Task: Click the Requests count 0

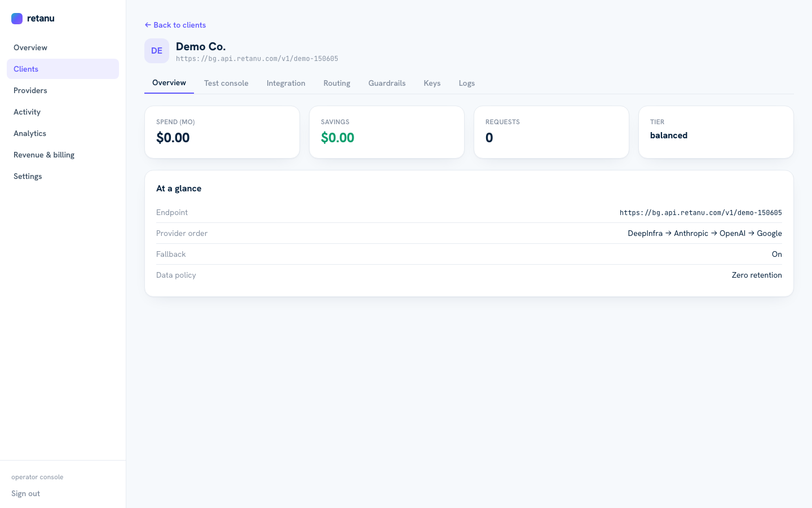Action: 489,138
